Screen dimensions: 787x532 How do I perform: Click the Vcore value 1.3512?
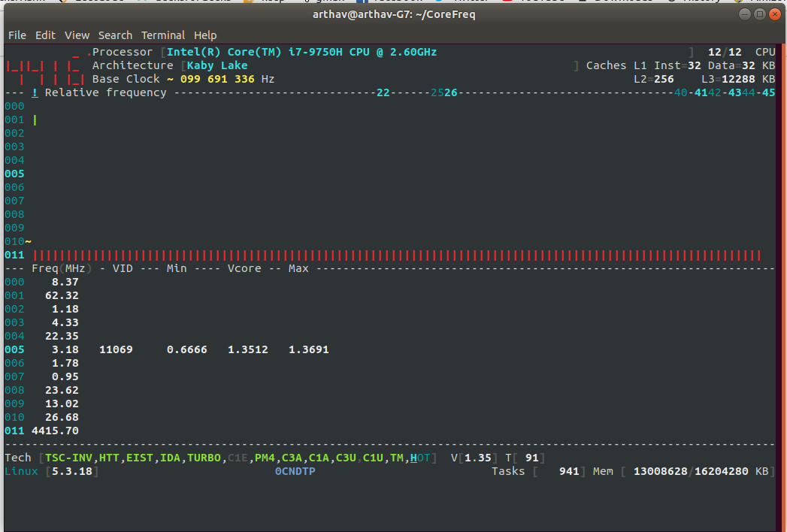pyautogui.click(x=248, y=349)
